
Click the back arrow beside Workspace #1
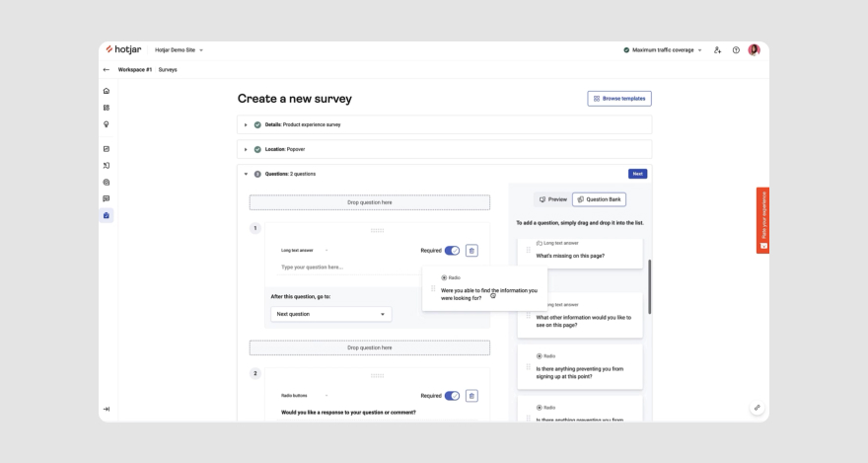(x=107, y=70)
